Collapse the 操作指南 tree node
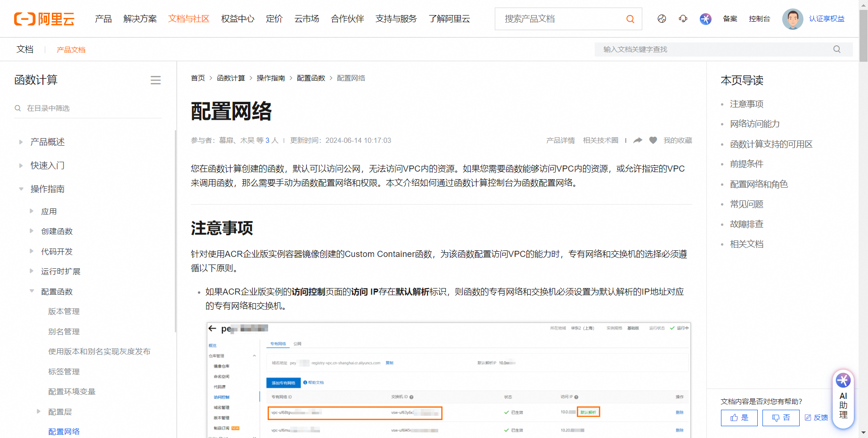868x438 pixels. pyautogui.click(x=21, y=189)
